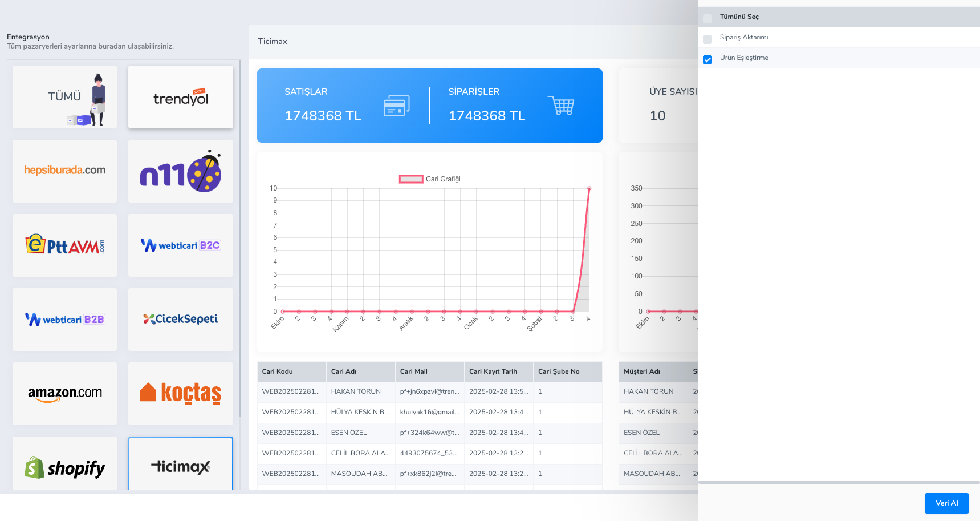Select the ÇiçekSepeti marketplace card
Image resolution: width=980 pixels, height=521 pixels.
tap(180, 319)
